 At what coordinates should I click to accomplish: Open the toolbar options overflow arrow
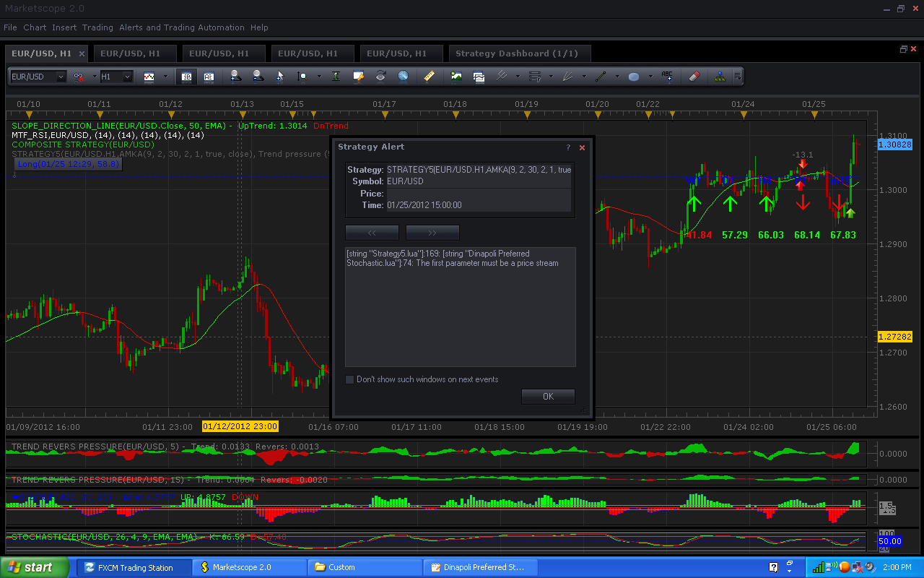[738, 76]
